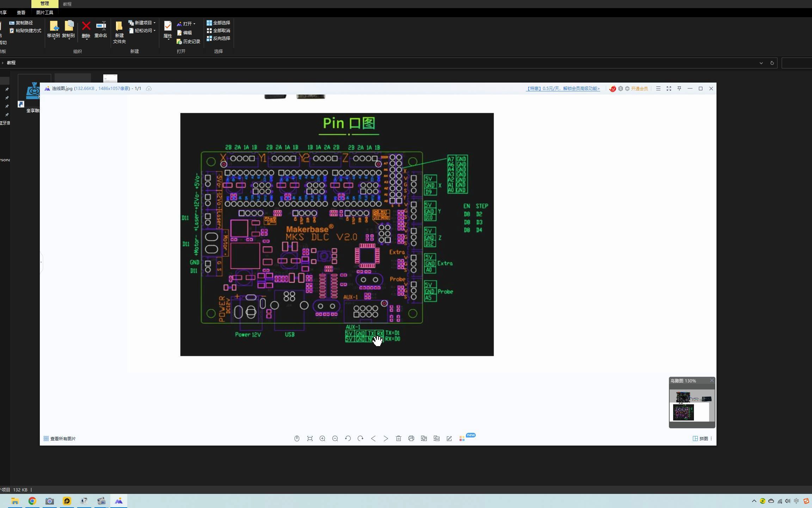Toggle the 中 input method indicator

(x=796, y=501)
